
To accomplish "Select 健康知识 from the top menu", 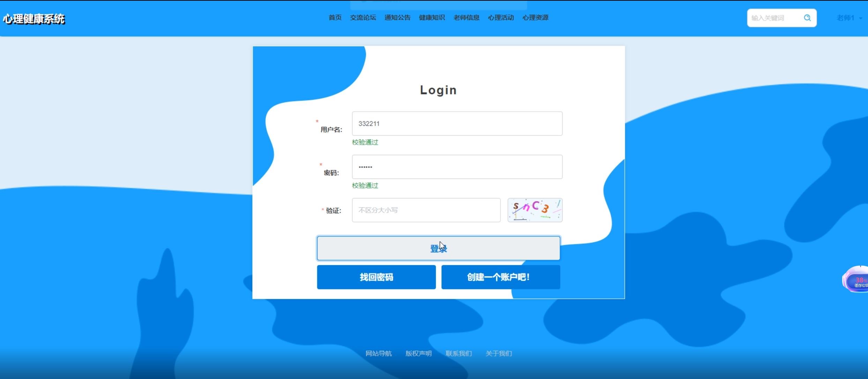I will pos(432,17).
